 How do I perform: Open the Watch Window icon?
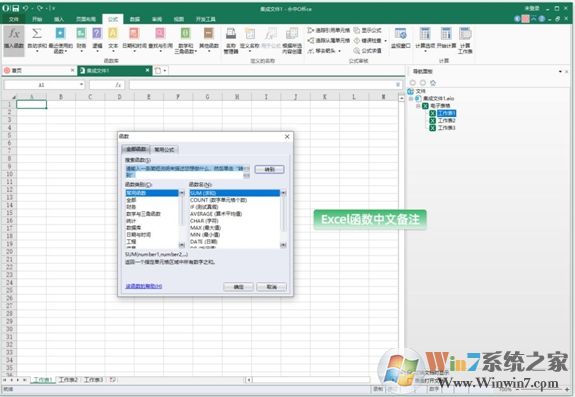tap(400, 34)
